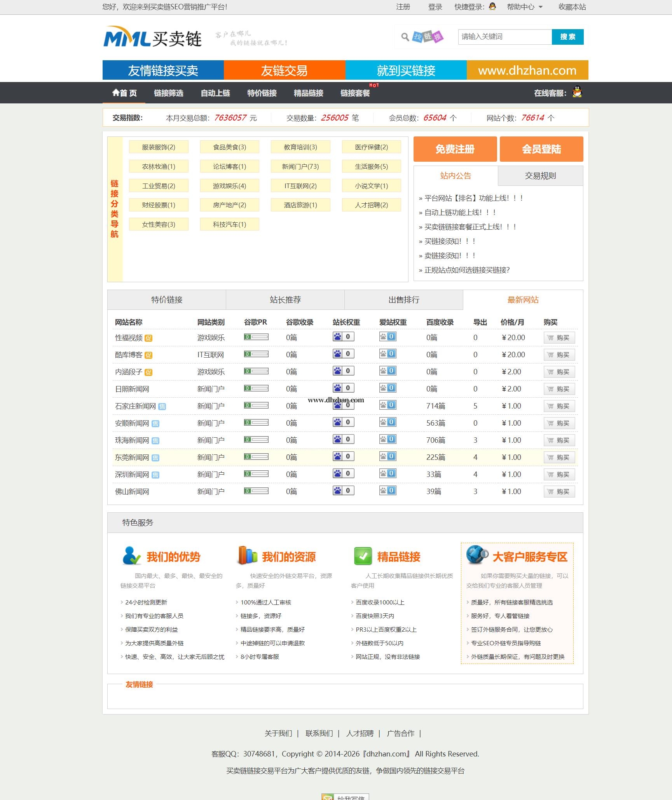
Task: Open the online customer service QQ icon
Action: pyautogui.click(x=577, y=92)
